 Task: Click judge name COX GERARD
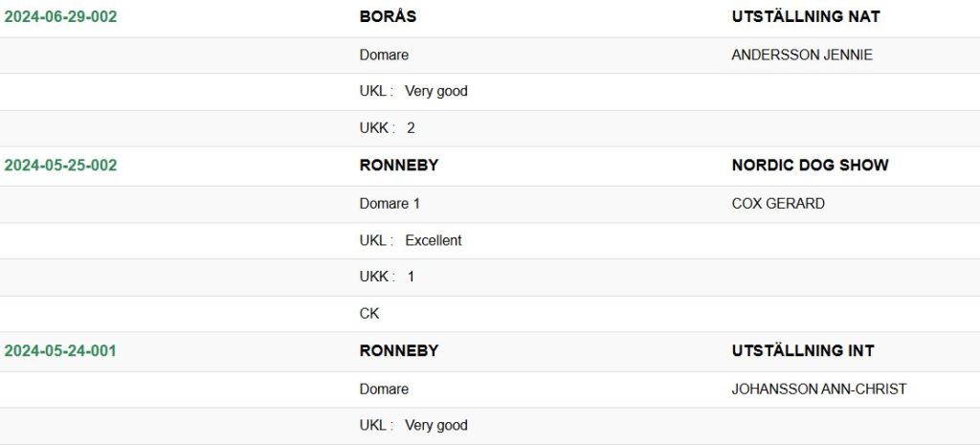coord(778,203)
